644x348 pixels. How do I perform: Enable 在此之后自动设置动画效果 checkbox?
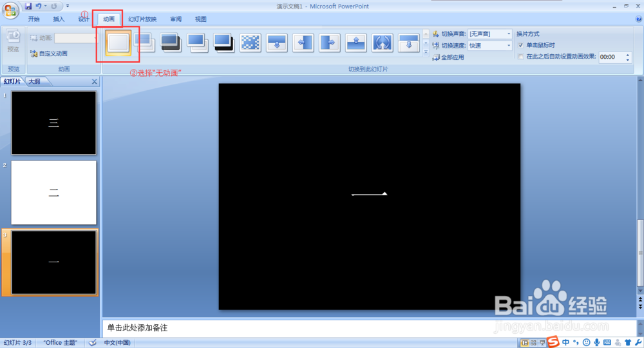pyautogui.click(x=521, y=57)
